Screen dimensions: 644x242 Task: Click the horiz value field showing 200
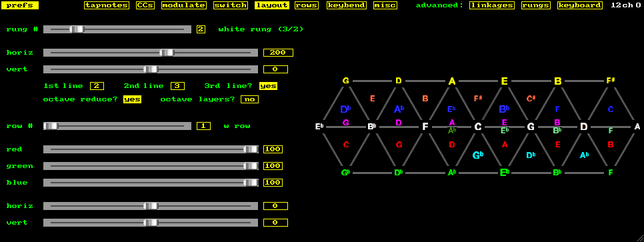(279, 53)
